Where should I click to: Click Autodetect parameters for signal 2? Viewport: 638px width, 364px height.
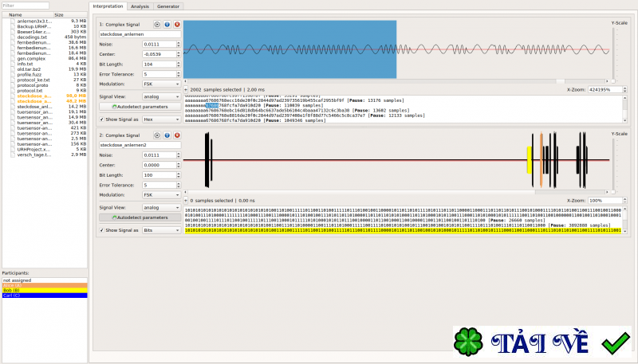[x=140, y=217]
